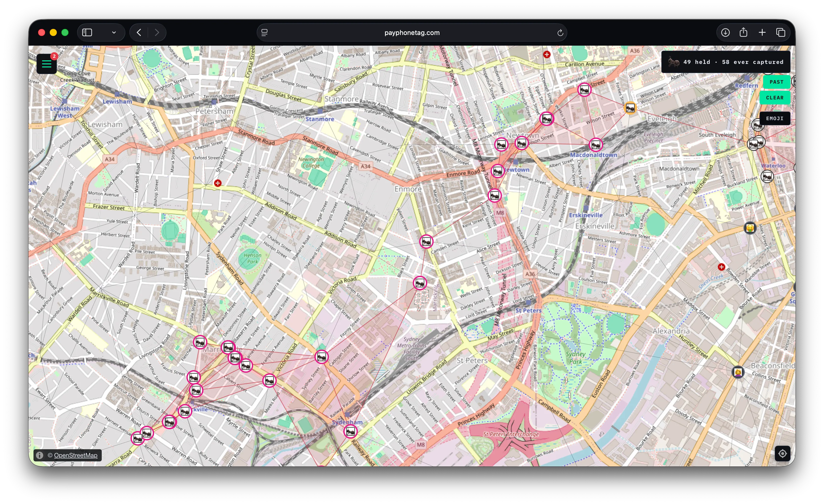Open a new tab
824x504 pixels.
[762, 32]
